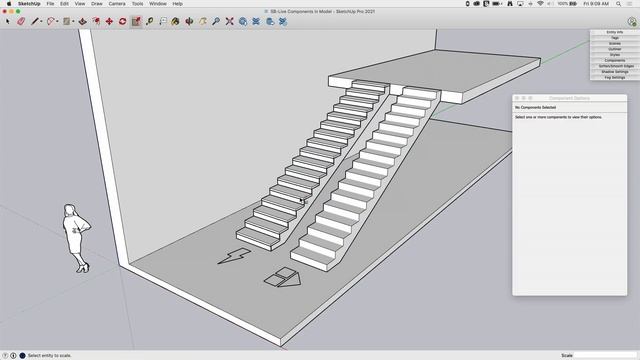Click the Wi-Fi status icon
Viewport: 640px width, 360px height.
[540, 4]
